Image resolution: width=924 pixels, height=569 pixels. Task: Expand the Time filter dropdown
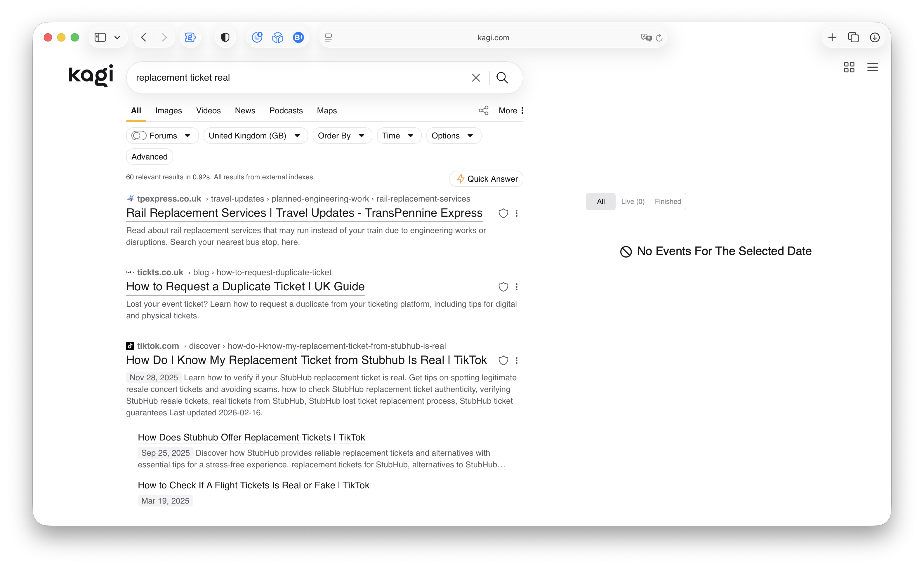pos(399,136)
